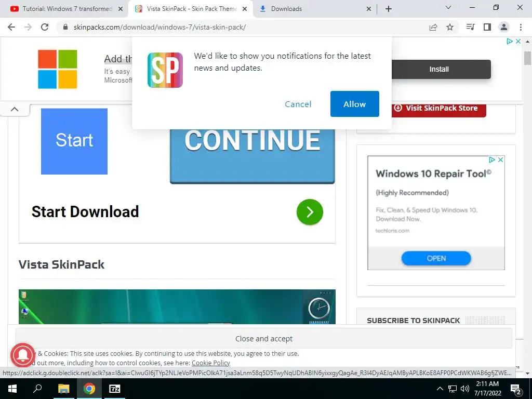The width and height of the screenshot is (532, 399).
Task: Share this page icon in address bar
Action: tap(433, 27)
